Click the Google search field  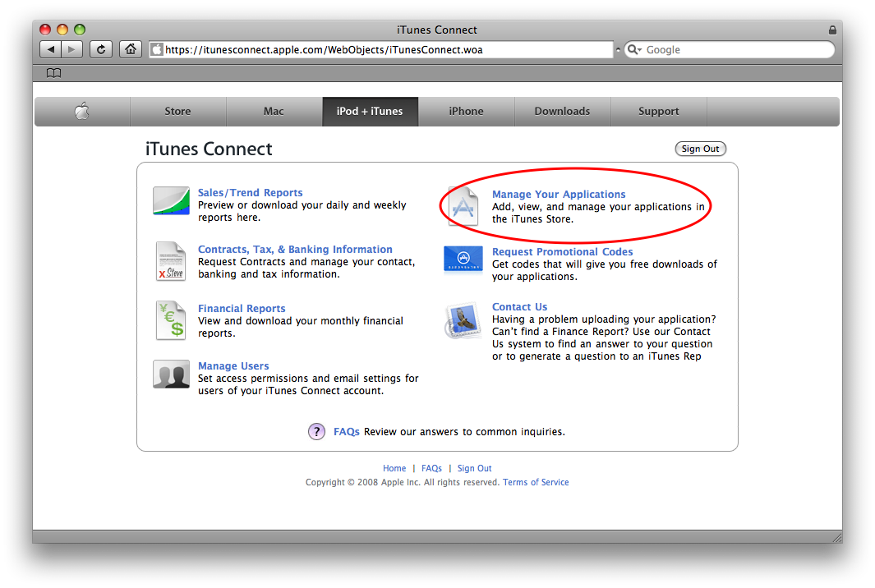point(730,49)
